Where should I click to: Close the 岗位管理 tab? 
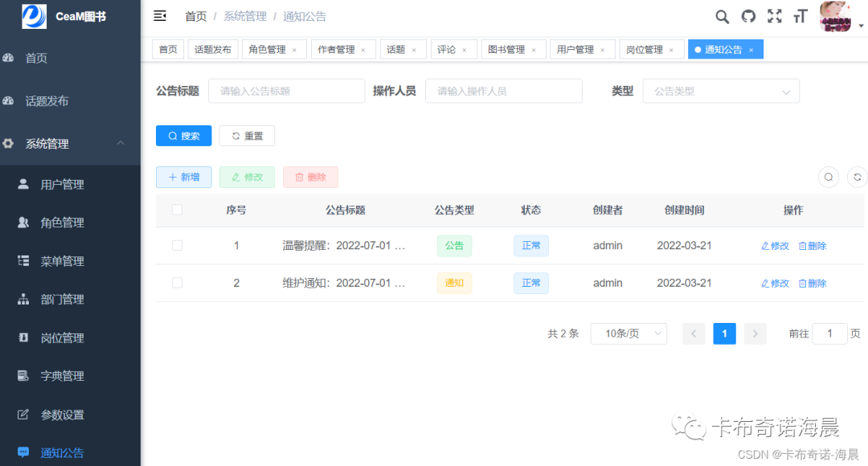click(671, 50)
